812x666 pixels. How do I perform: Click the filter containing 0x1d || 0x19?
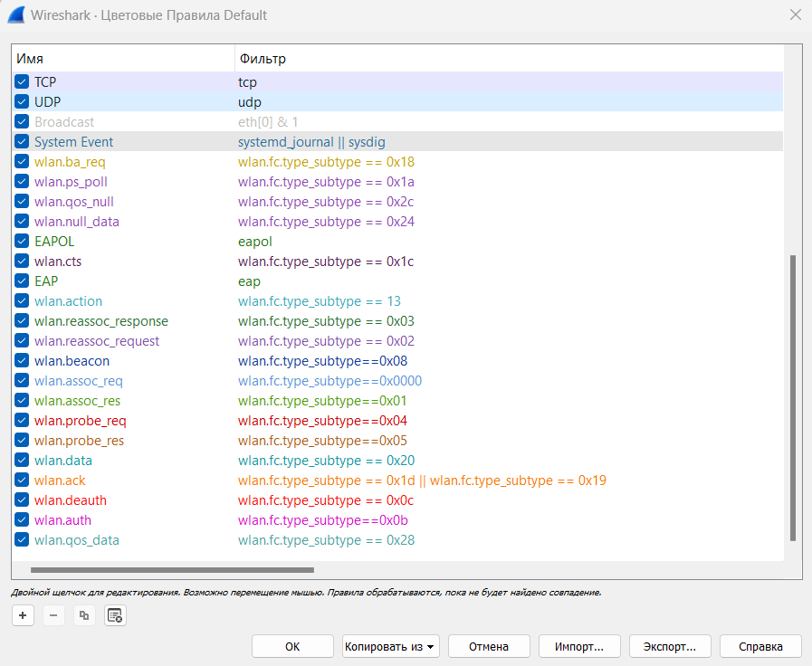coord(422,480)
